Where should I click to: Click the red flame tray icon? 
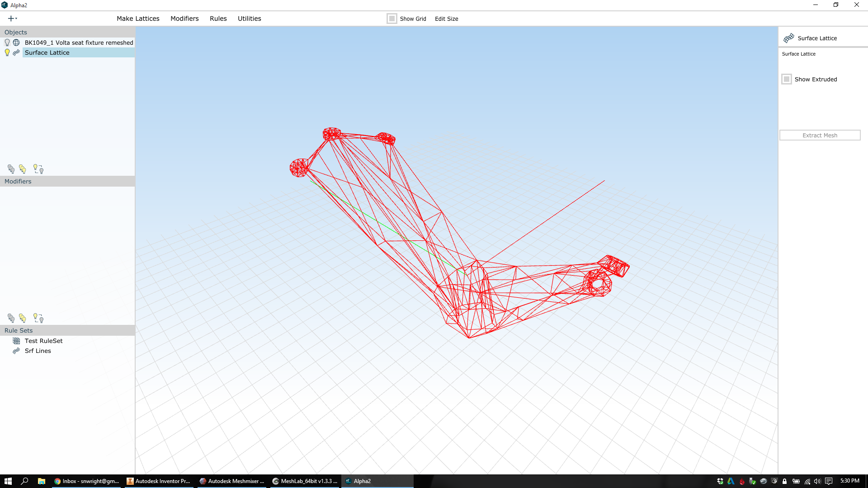pyautogui.click(x=742, y=481)
